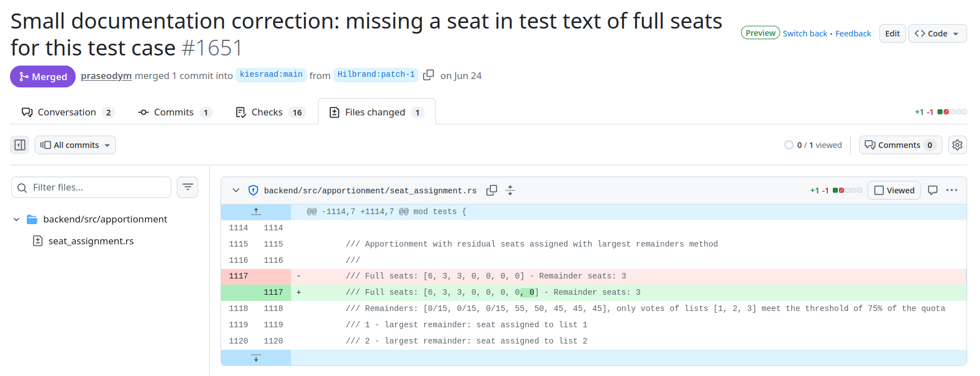Viewport: 980px width, 376px height.
Task: Collapse the file tree sidebar
Action: coord(20,145)
